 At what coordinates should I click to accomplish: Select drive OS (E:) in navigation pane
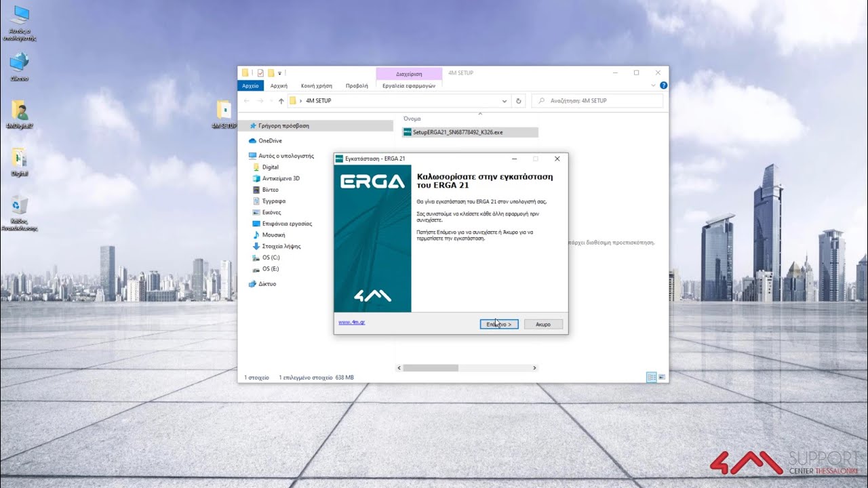[x=266, y=269]
